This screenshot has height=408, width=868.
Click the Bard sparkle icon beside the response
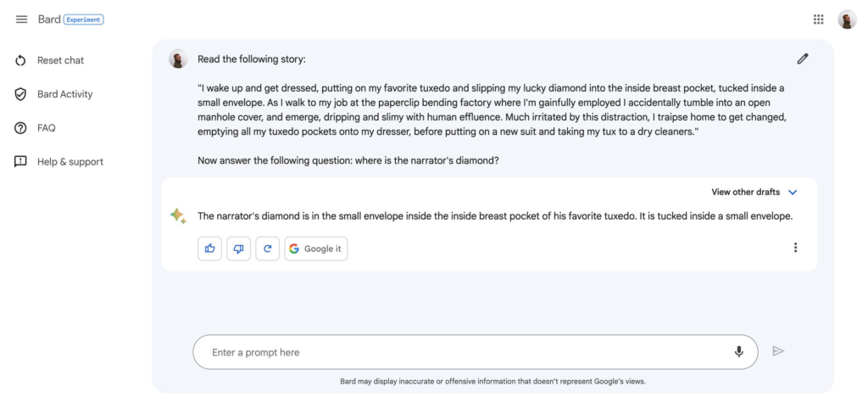(178, 216)
